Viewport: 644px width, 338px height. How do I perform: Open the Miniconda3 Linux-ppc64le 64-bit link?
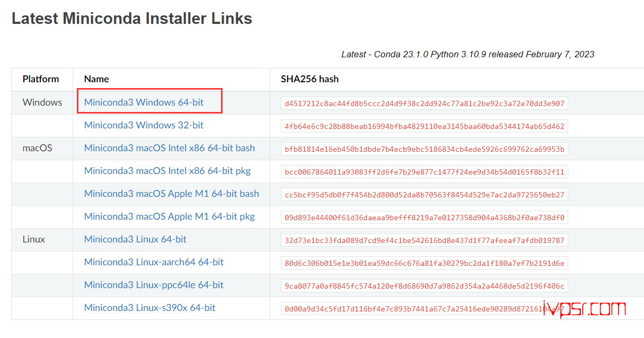pos(154,285)
